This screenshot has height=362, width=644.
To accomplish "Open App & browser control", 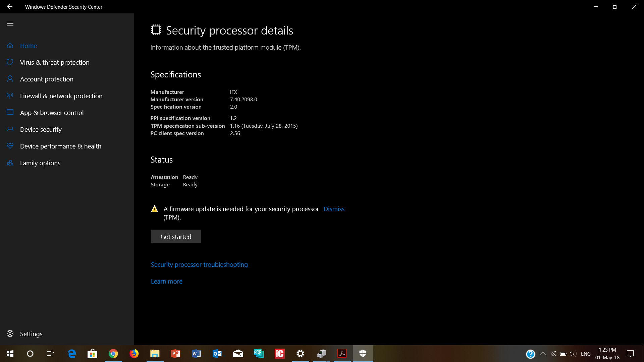I will tap(52, 113).
